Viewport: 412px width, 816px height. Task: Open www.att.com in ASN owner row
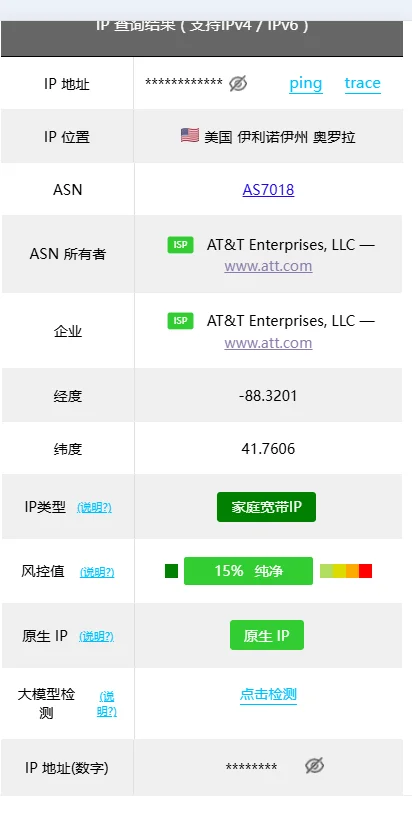click(x=268, y=266)
